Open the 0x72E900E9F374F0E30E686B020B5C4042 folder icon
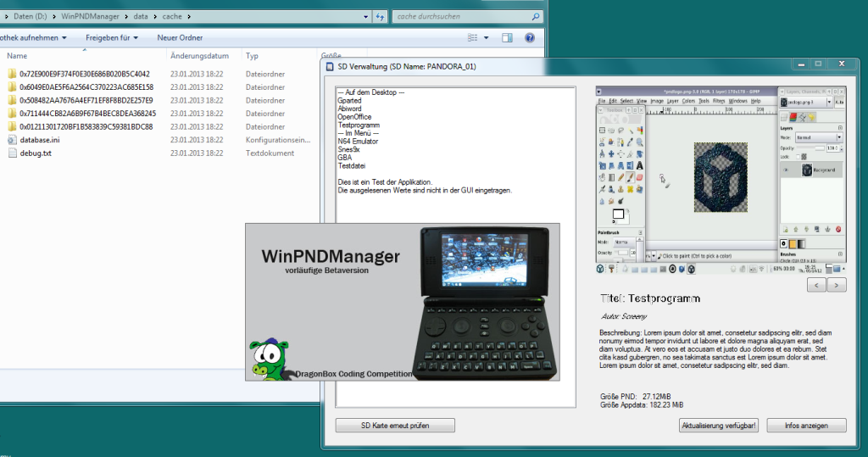The image size is (868, 457). (x=12, y=74)
